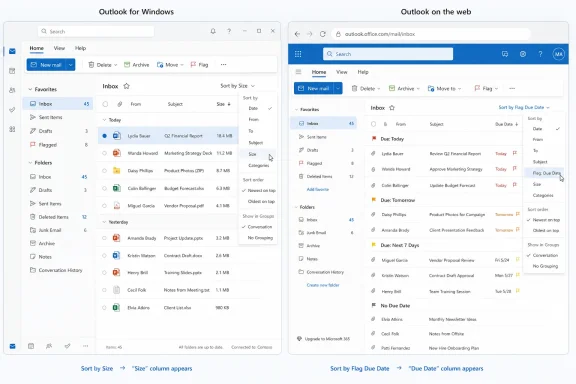This screenshot has width=576, height=384.
Task: Select all messages circle in Windows header
Action: point(105,104)
